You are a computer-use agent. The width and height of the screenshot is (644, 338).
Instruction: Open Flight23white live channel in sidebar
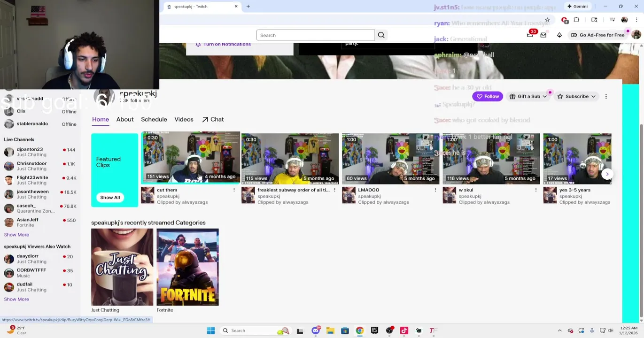coord(40,180)
